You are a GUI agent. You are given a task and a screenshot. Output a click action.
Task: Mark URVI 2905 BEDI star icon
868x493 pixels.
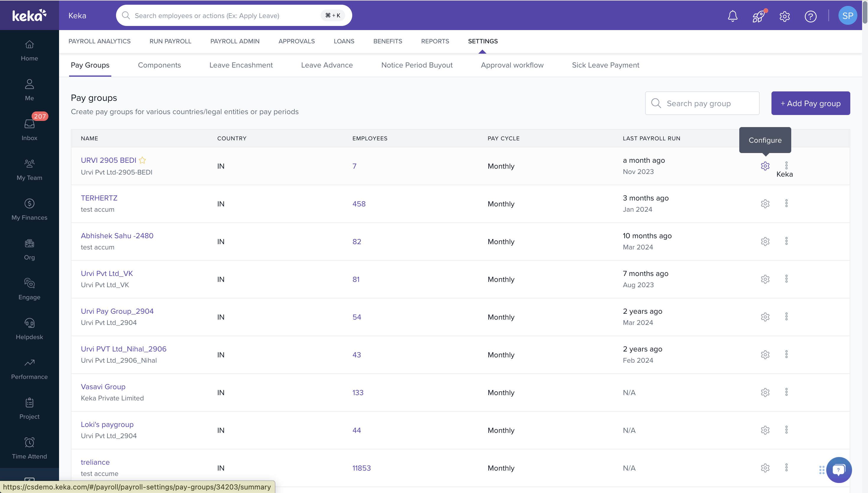click(142, 160)
